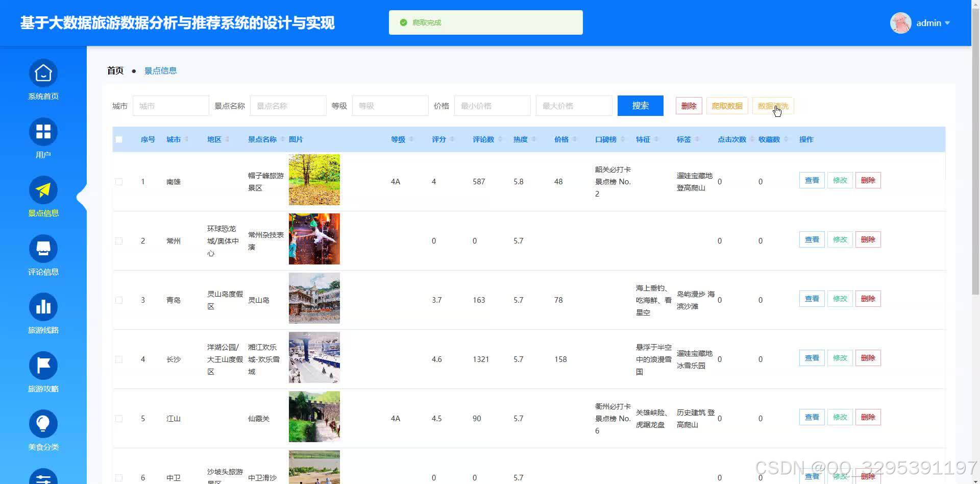Click 修改 for 常州杂技表演 row
This screenshot has width=980, height=484.
[x=840, y=239]
